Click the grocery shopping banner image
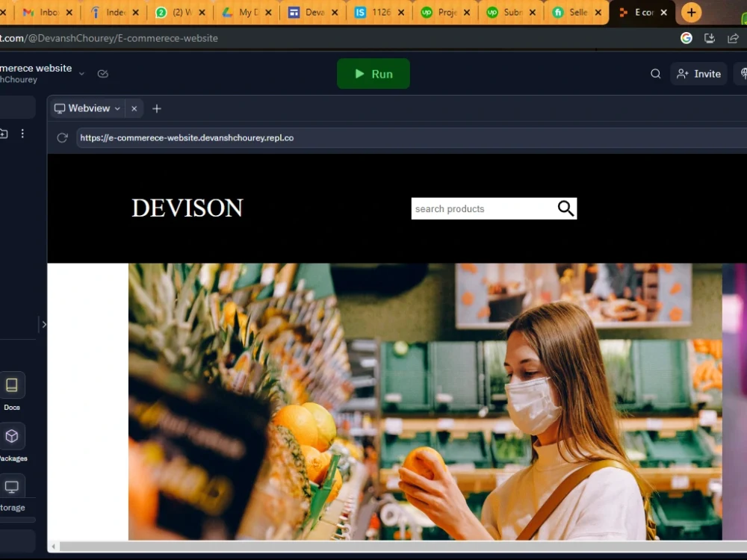 [425, 402]
